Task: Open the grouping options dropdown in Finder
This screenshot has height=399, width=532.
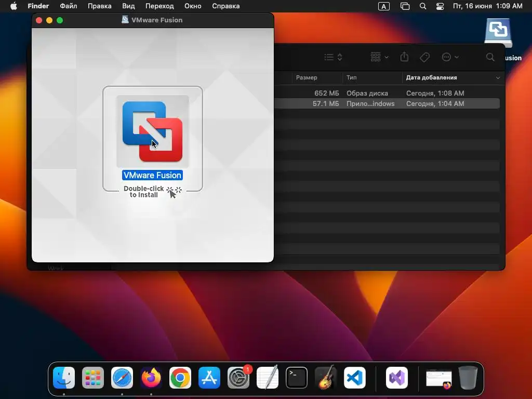Action: tap(379, 57)
